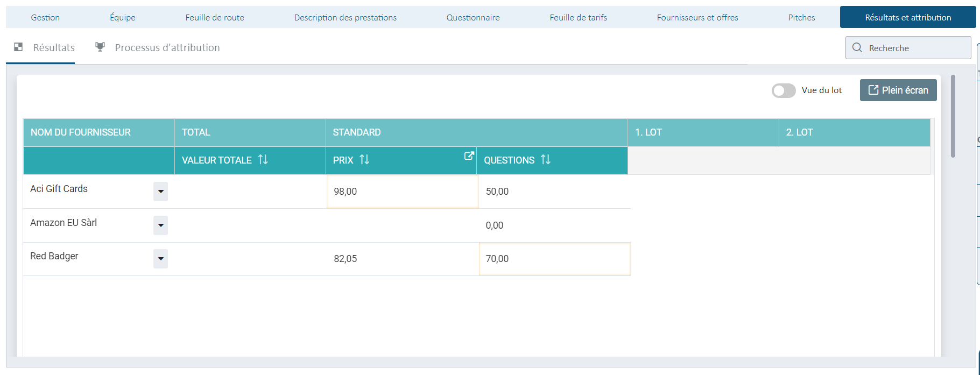Open the Gestion tab
Image resolution: width=980 pixels, height=375 pixels.
point(45,17)
